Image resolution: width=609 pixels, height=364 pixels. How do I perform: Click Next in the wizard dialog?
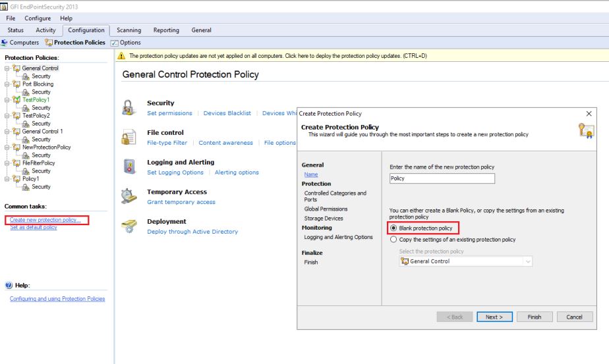pos(494,317)
